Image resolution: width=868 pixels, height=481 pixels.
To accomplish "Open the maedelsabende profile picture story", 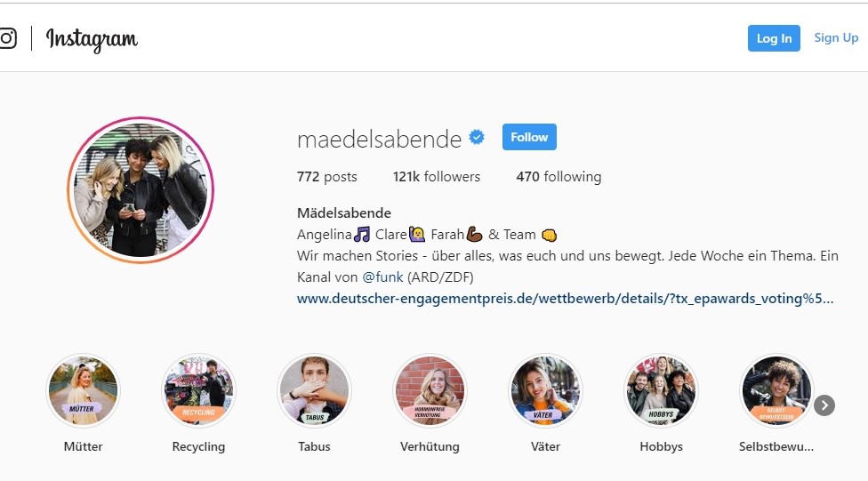I will 141,190.
